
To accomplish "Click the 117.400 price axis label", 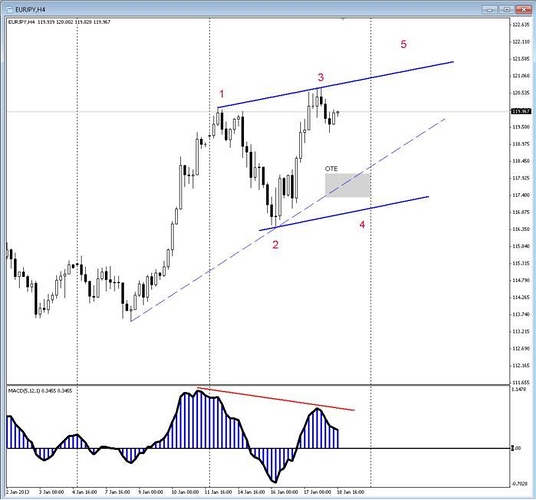I will coord(521,195).
